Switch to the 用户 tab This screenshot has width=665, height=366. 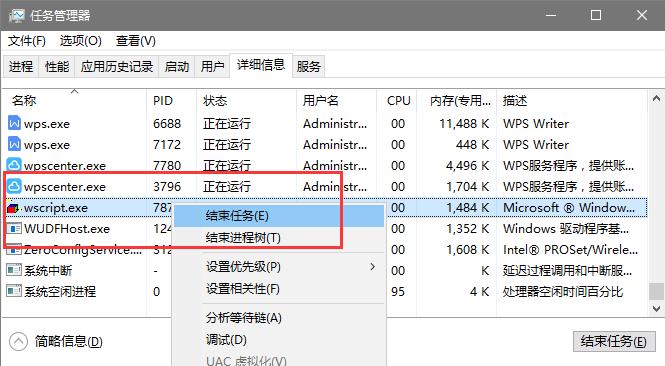212,67
